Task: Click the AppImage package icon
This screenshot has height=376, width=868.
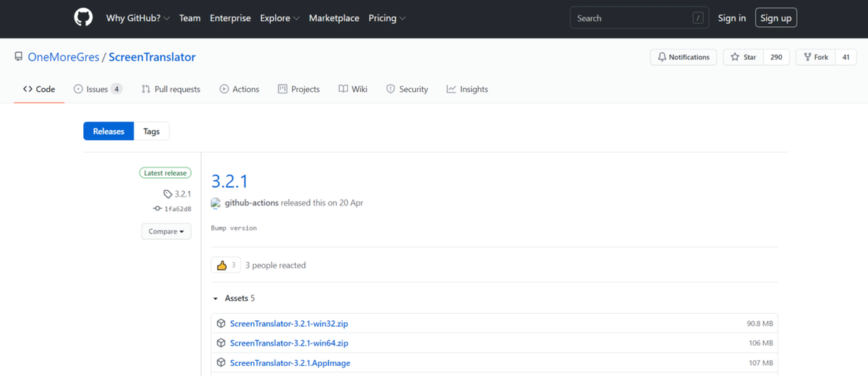Action: (x=221, y=362)
